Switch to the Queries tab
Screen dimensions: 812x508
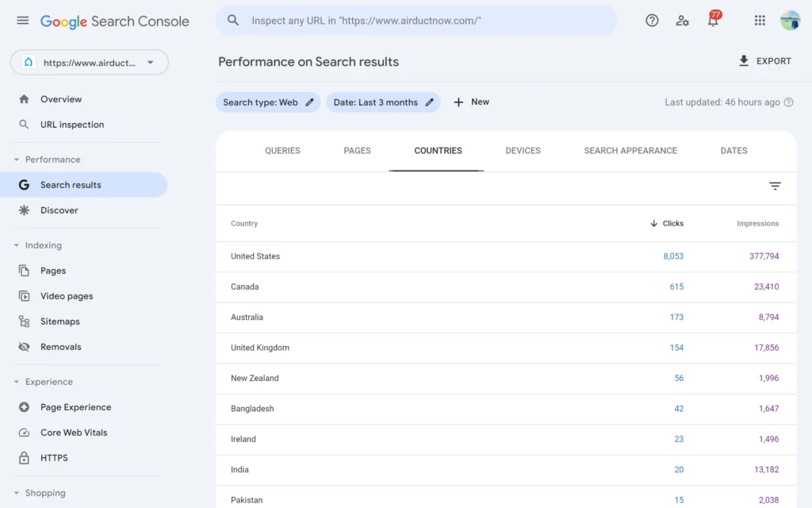(282, 151)
